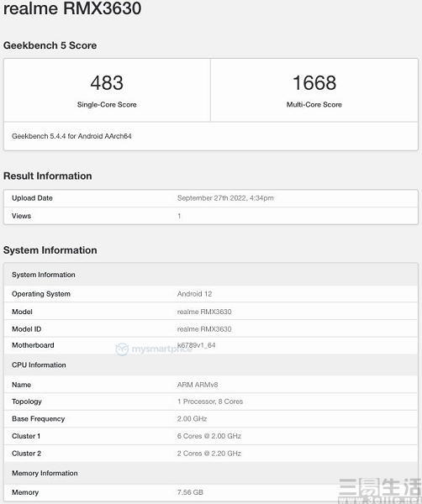Click the 'CPU Information' table header row
The width and height of the screenshot is (422, 504).
click(x=211, y=365)
